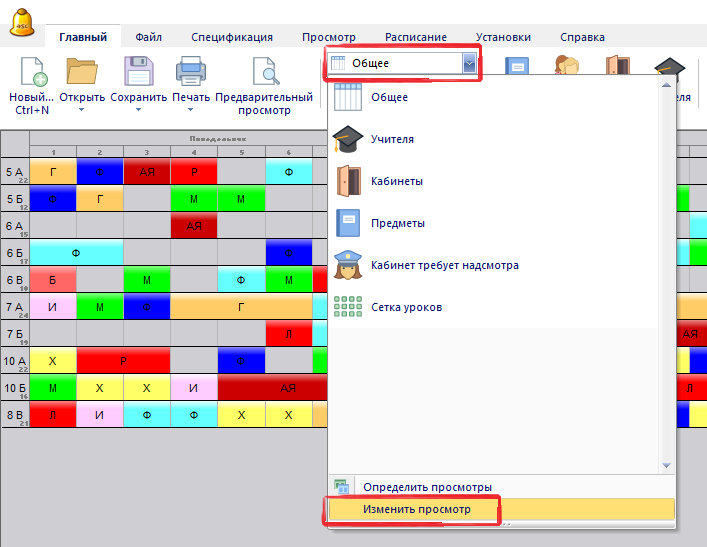Click the New timetable document icon
The width and height of the screenshot is (707, 547).
point(30,73)
